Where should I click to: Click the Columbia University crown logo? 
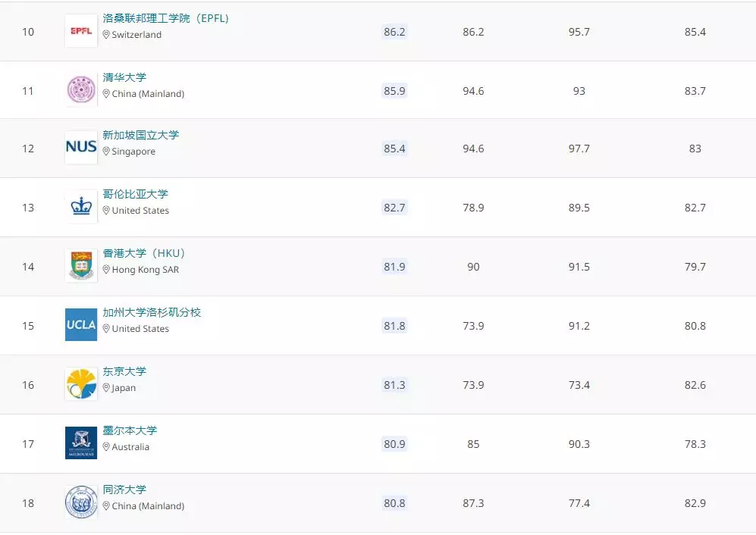80,206
